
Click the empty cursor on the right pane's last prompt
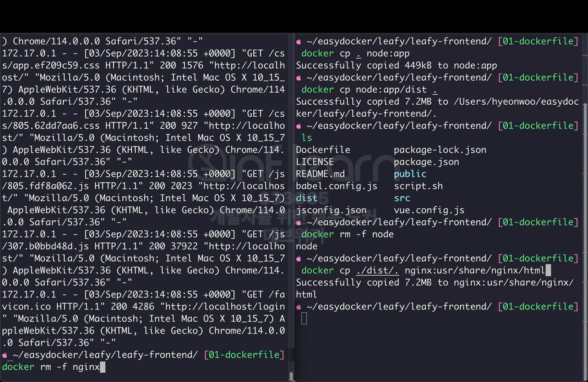(304, 319)
